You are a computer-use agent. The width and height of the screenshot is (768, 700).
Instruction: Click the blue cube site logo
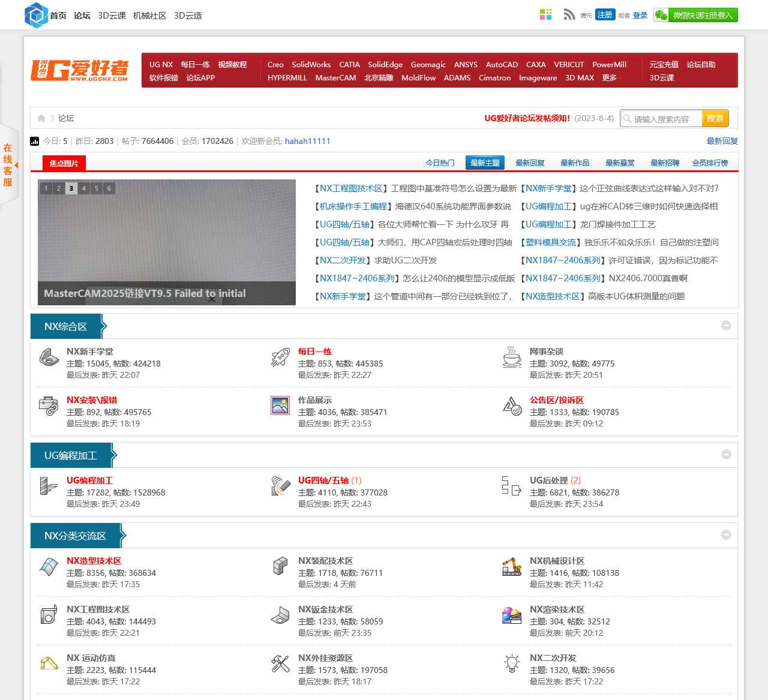coord(36,15)
